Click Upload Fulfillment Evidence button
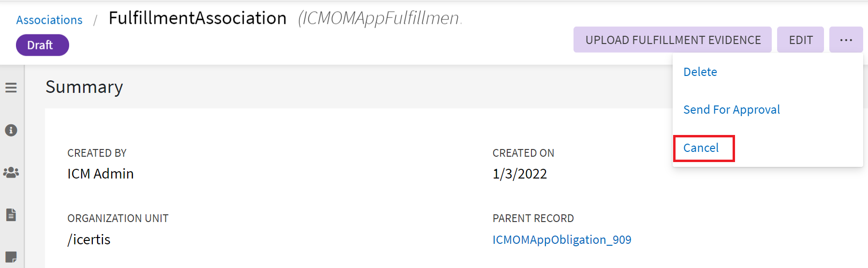Screen dimensions: 868x268 [x=673, y=40]
